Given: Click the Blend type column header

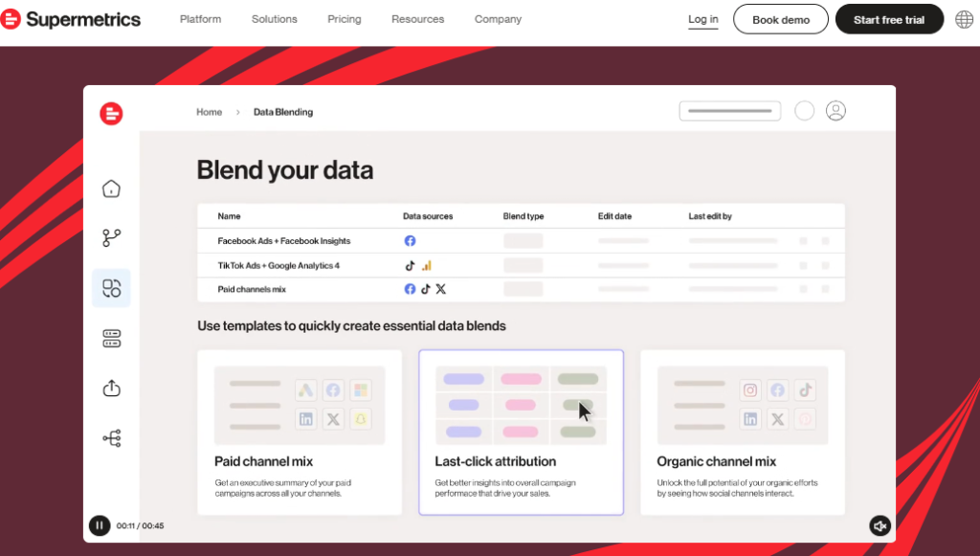Looking at the screenshot, I should click(523, 216).
